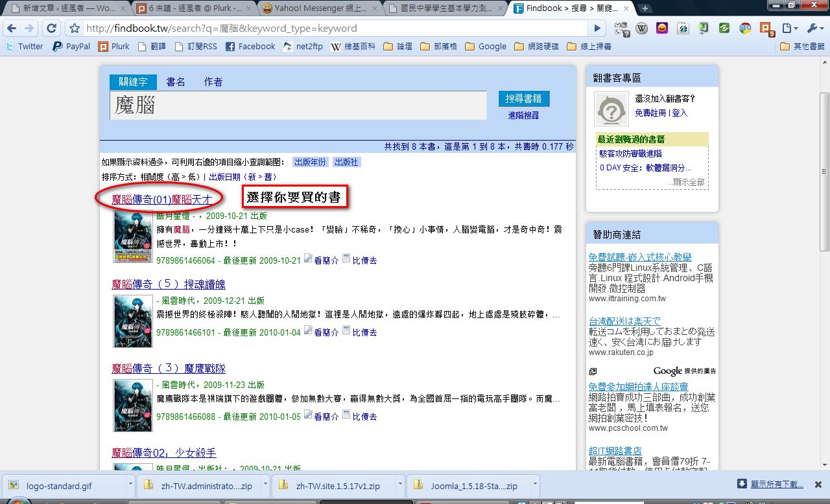
Task: Open the book 魔腦傳奇02：少女殺手
Action: pos(164,453)
